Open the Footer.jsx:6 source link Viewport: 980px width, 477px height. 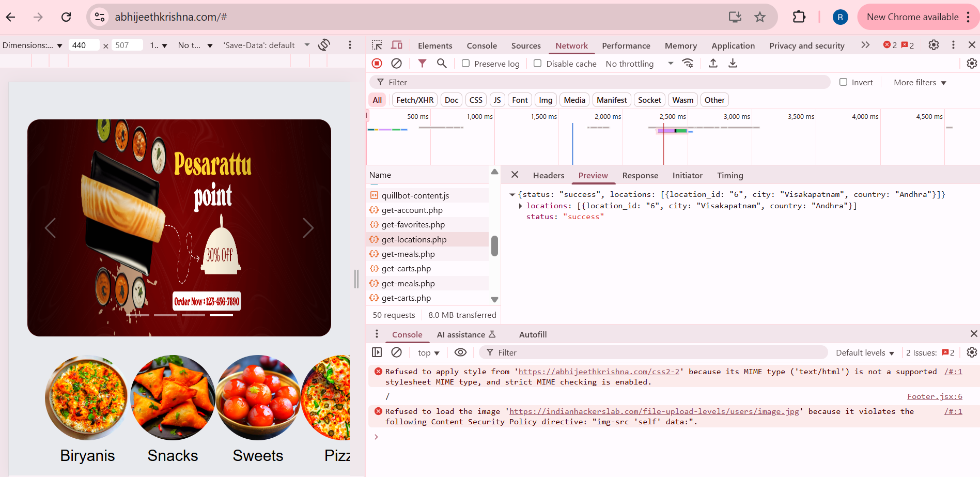coord(935,396)
